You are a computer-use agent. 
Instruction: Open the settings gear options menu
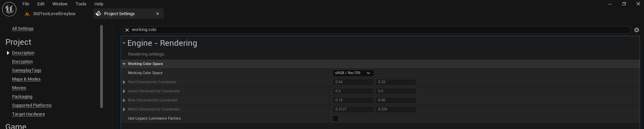636,30
